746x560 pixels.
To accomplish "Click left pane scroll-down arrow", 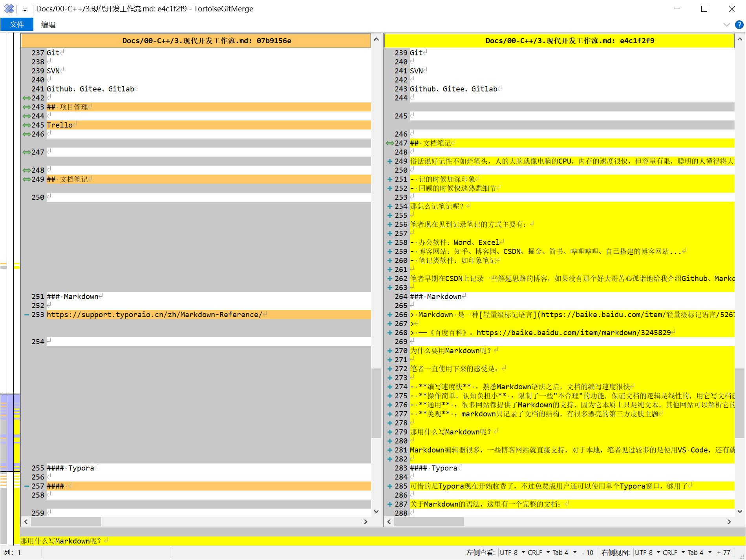I will tap(376, 511).
